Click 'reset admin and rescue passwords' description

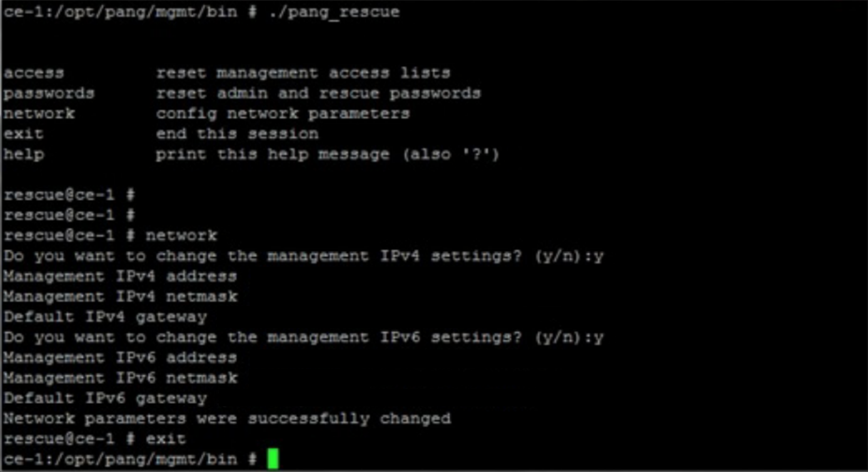[318, 94]
